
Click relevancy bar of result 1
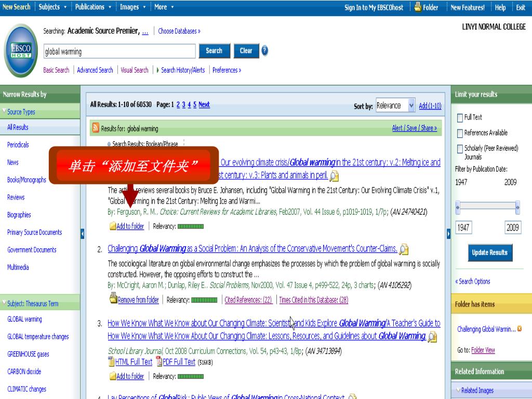tap(191, 227)
